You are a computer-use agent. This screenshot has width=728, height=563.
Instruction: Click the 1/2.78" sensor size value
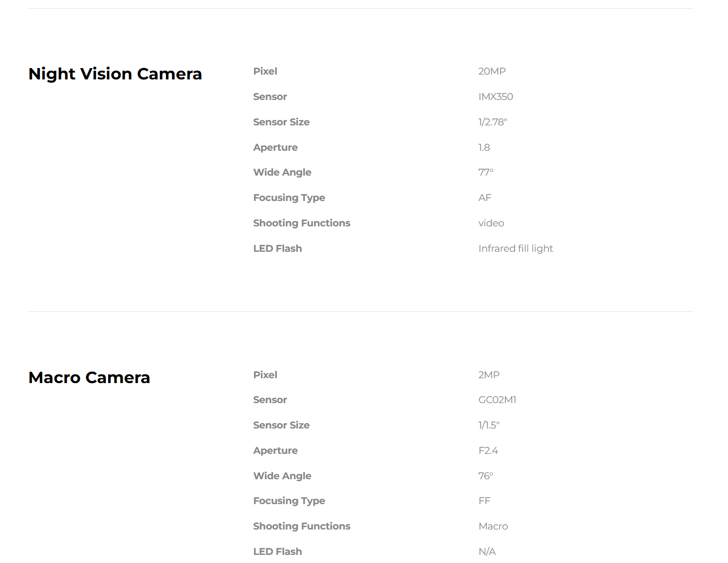click(x=492, y=122)
